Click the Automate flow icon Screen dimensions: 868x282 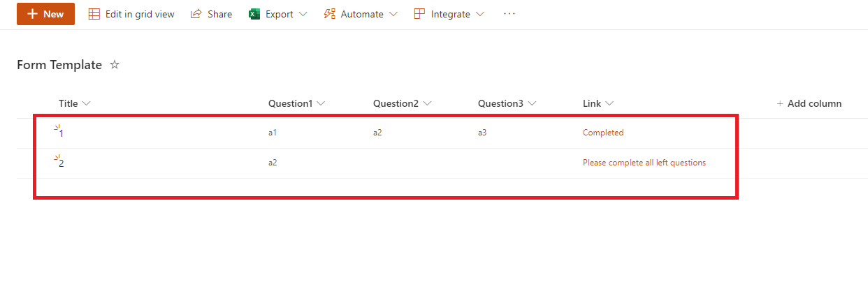point(330,14)
